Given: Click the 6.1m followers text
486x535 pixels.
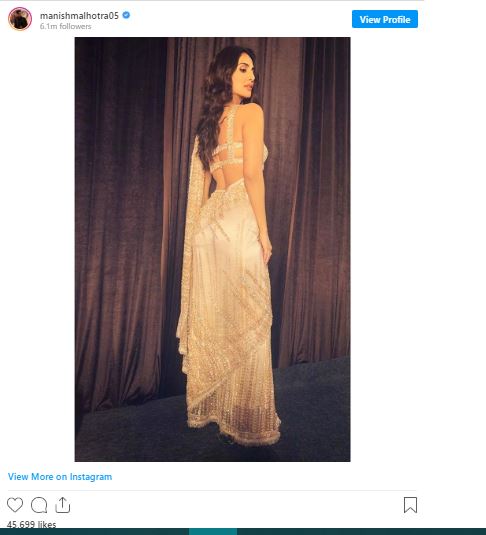Looking at the screenshot, I should (66, 26).
